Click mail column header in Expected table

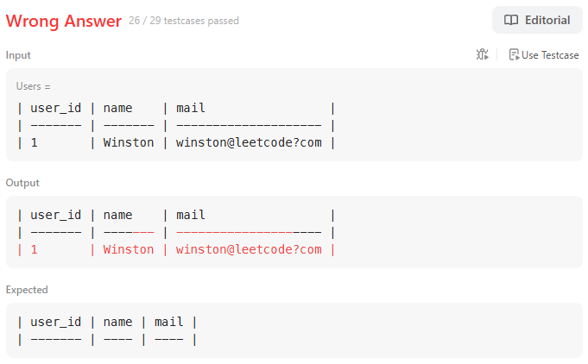point(169,322)
